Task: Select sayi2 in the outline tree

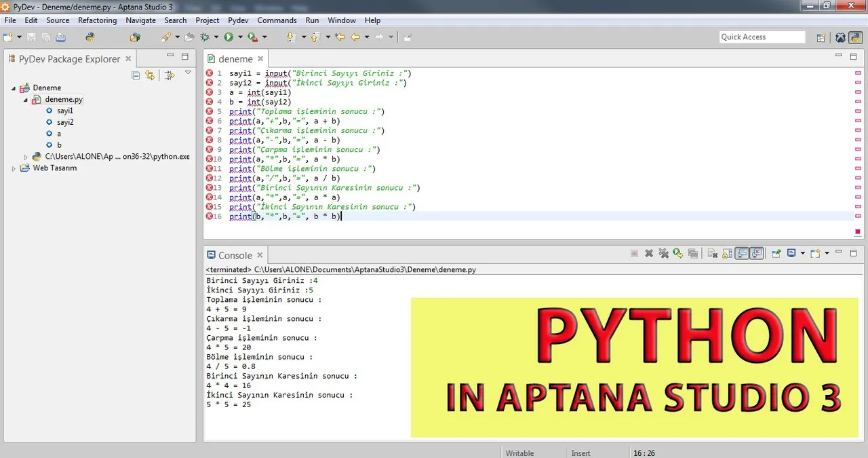Action: tap(65, 123)
